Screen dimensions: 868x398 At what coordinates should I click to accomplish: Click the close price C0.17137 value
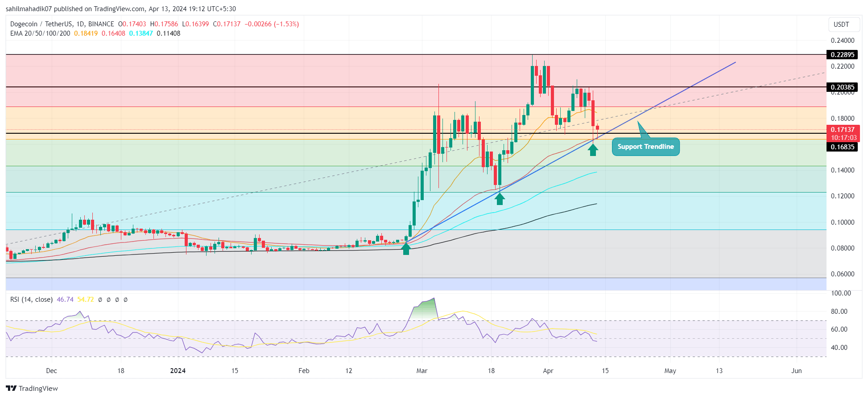[227, 24]
